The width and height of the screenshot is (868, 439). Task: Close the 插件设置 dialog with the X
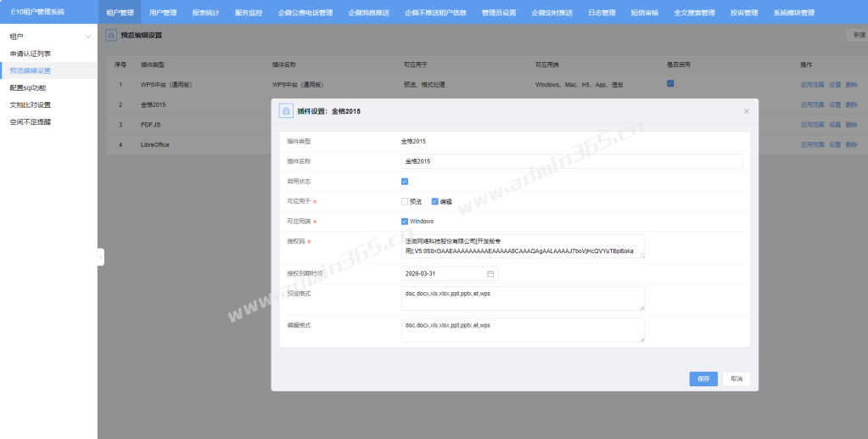coord(746,111)
